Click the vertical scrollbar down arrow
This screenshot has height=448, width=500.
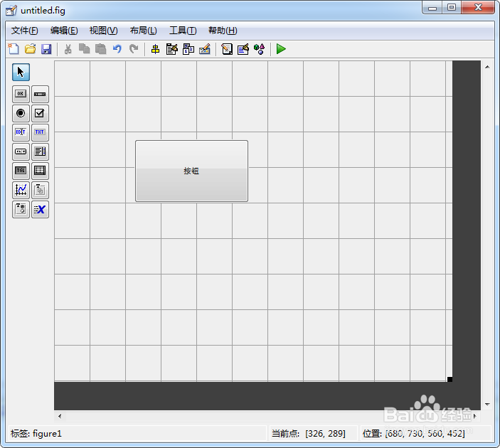coord(487,405)
